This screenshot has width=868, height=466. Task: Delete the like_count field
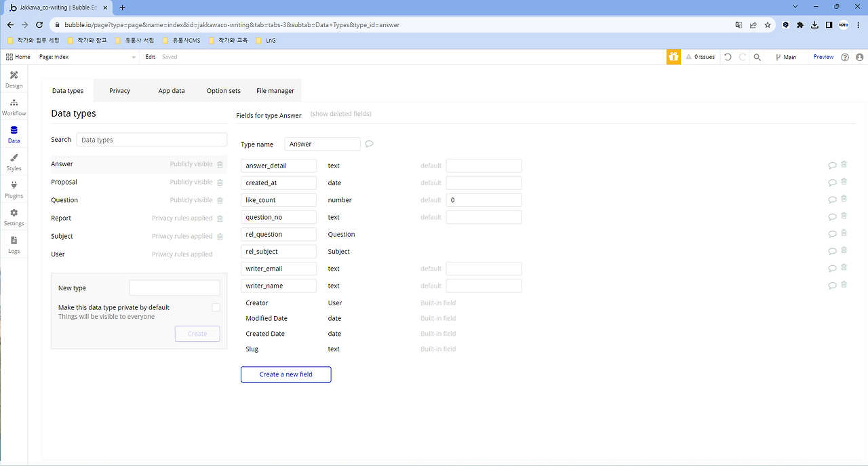coord(844,199)
